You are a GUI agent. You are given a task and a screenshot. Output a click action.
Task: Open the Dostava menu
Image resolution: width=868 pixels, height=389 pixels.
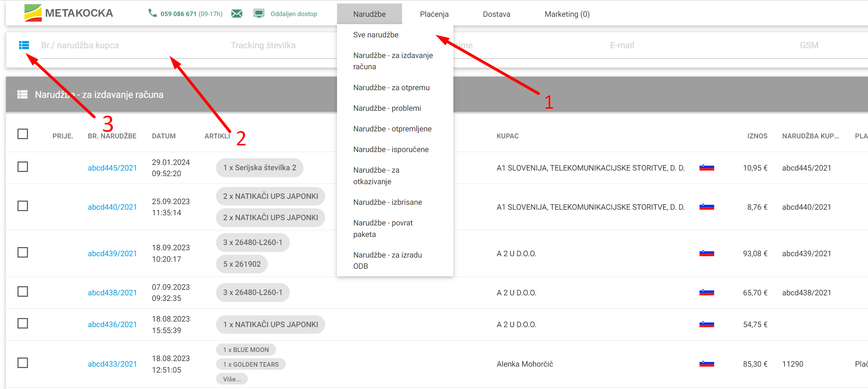pyautogui.click(x=496, y=14)
